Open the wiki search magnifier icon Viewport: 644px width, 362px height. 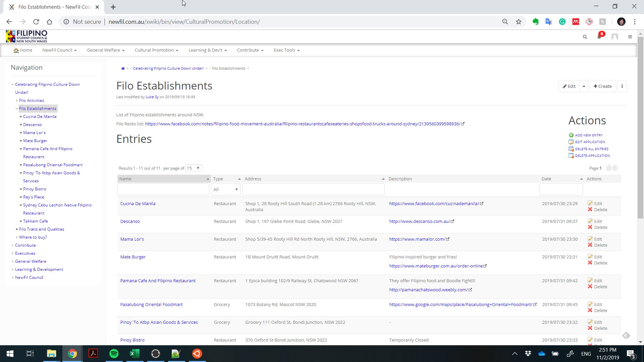click(585, 37)
